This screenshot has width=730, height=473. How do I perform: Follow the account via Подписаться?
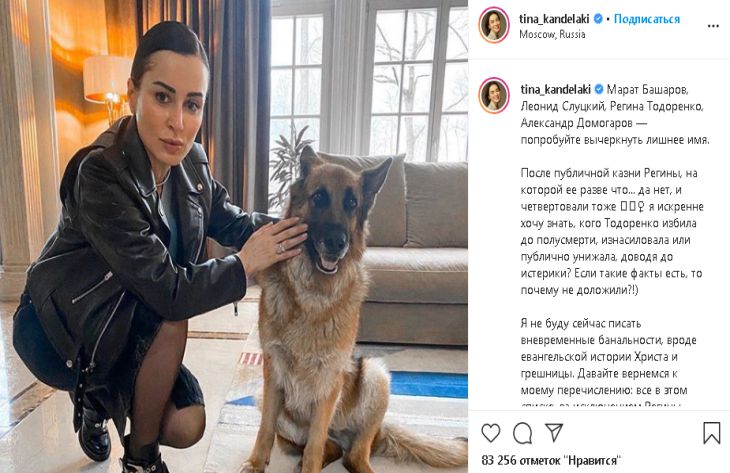[x=647, y=19]
